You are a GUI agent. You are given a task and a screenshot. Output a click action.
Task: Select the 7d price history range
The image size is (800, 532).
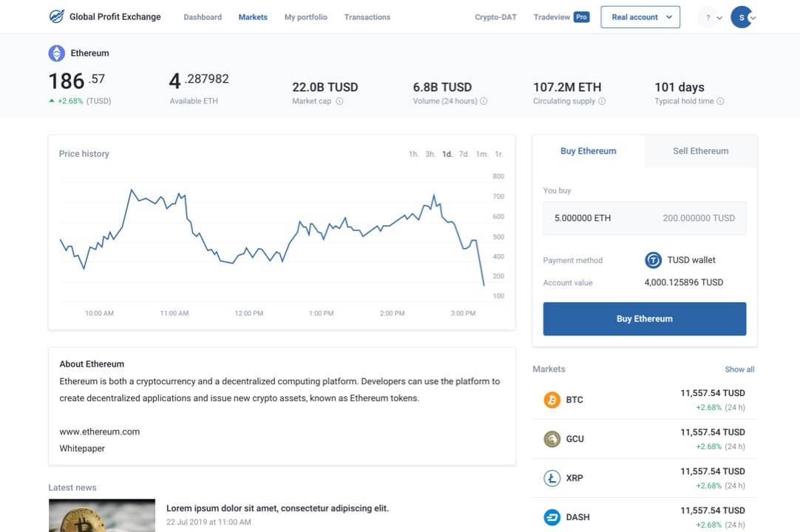[x=464, y=154]
